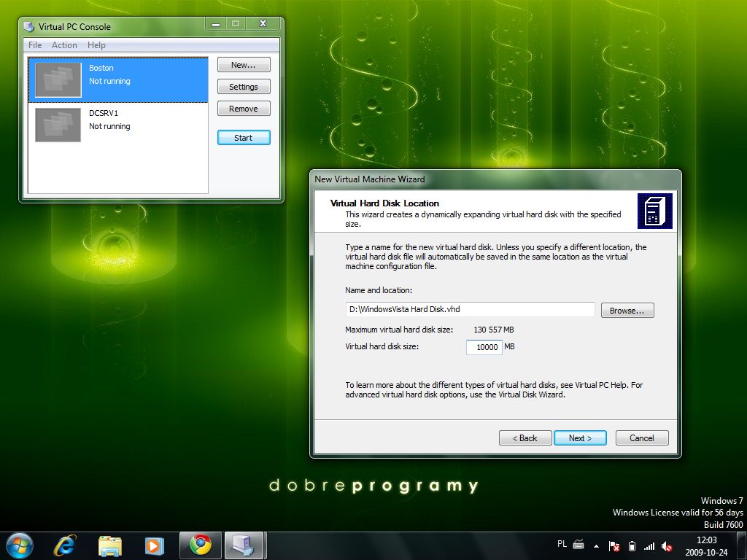Open the File menu in Virtual PC Console

[x=35, y=45]
